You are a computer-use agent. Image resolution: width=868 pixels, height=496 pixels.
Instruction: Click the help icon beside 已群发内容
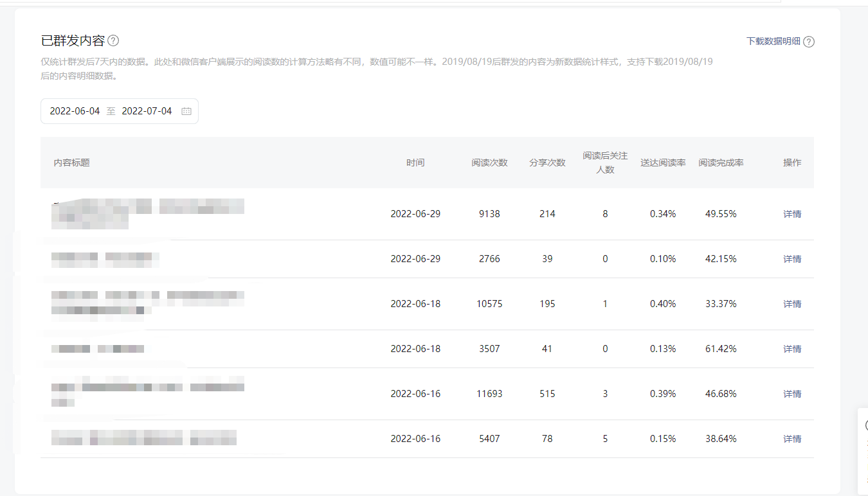(113, 40)
